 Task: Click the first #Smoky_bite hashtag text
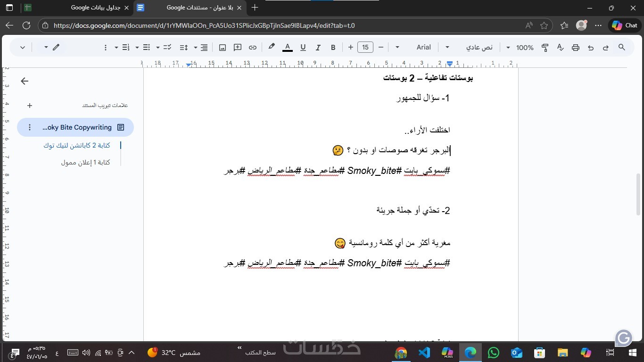click(x=374, y=171)
